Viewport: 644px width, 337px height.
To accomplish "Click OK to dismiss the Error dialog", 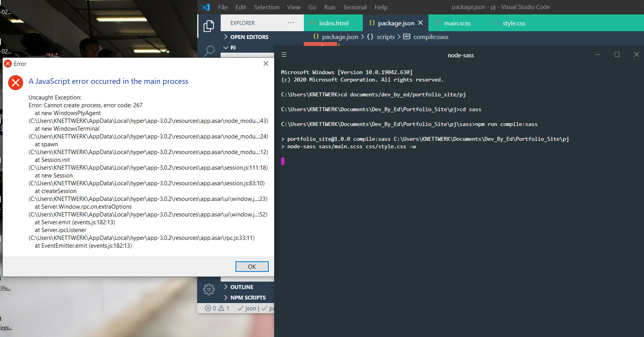I will (252, 266).
